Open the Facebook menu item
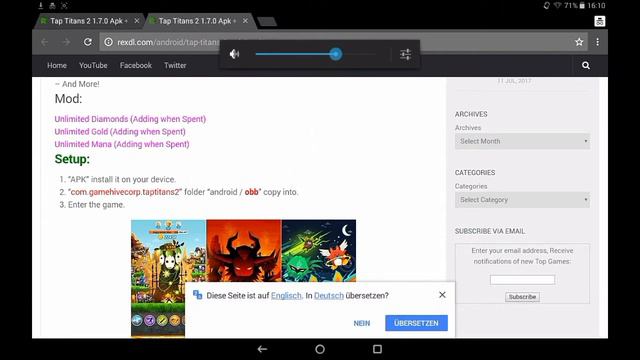The width and height of the screenshot is (640, 360). coord(136,65)
